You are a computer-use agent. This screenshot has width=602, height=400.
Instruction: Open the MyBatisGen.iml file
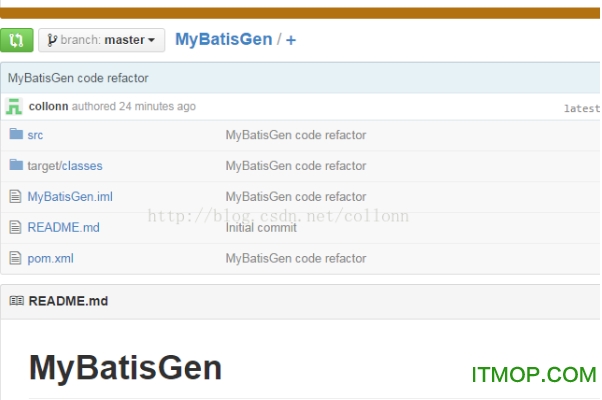[x=70, y=197]
